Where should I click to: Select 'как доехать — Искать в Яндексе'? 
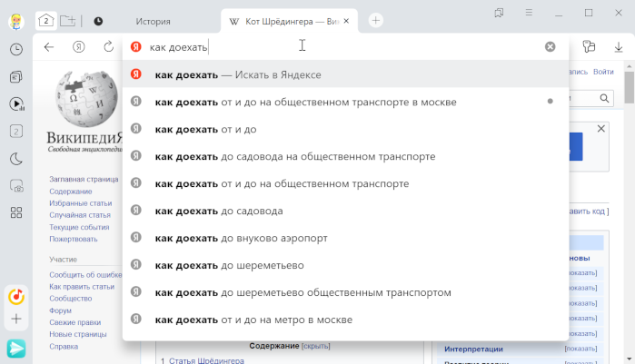(x=345, y=74)
